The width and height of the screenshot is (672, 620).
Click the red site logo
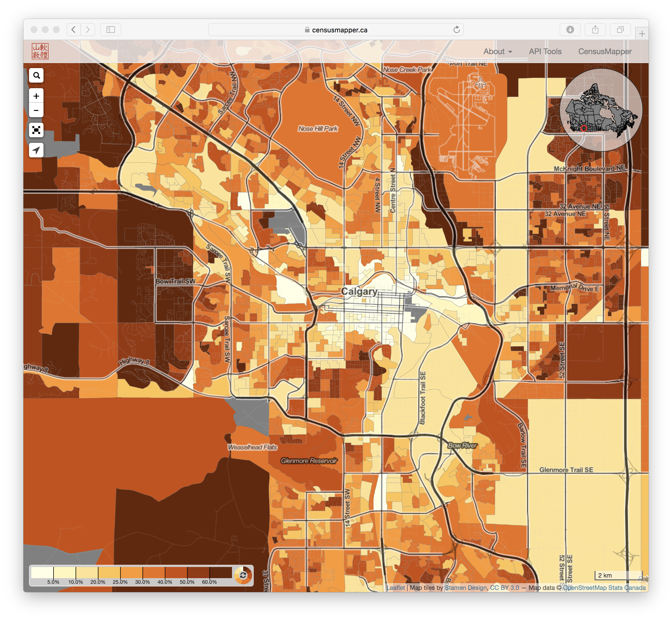pos(40,51)
